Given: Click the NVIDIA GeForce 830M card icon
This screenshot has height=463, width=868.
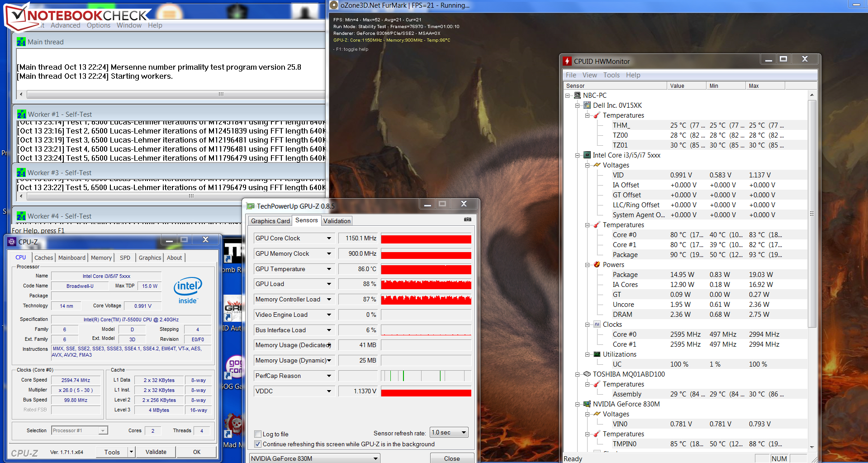Looking at the screenshot, I should [587, 404].
